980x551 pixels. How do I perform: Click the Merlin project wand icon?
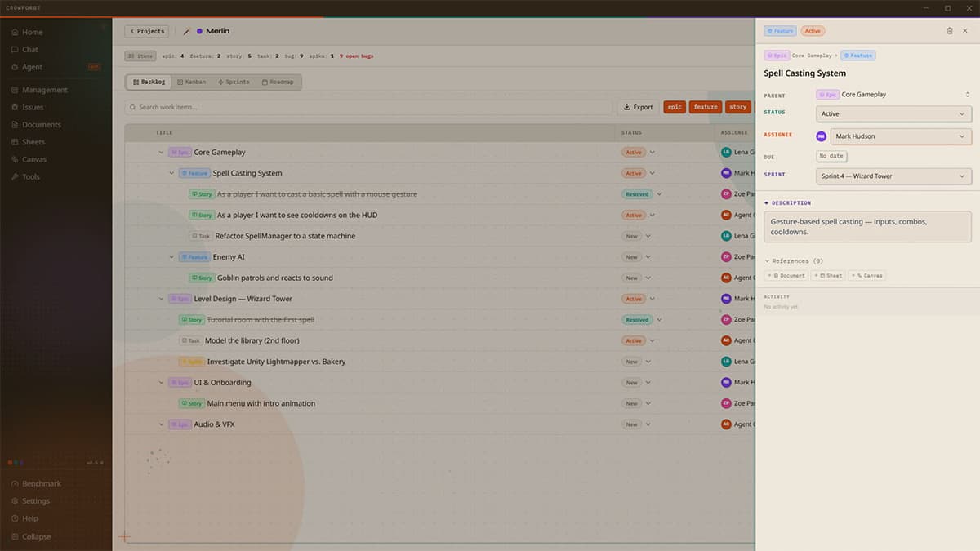pyautogui.click(x=186, y=31)
